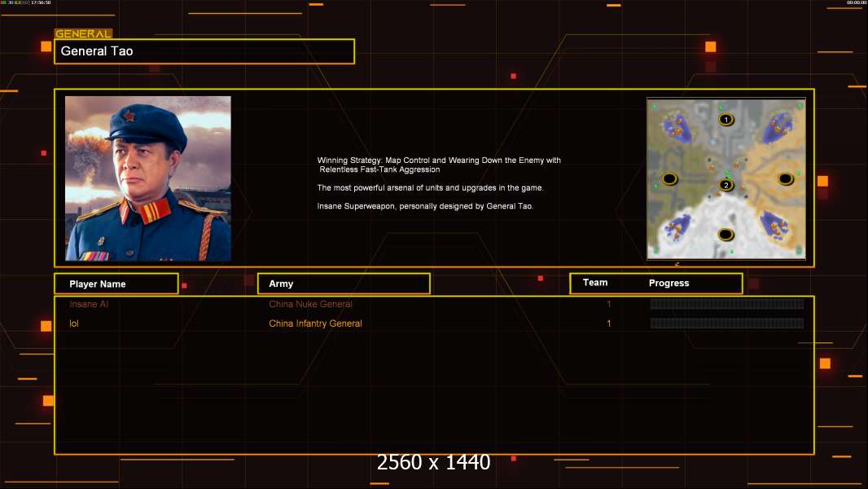Viewport: 868px width, 489px height.
Task: Click the 00:00:00 elapsed timer
Action: 856,2
